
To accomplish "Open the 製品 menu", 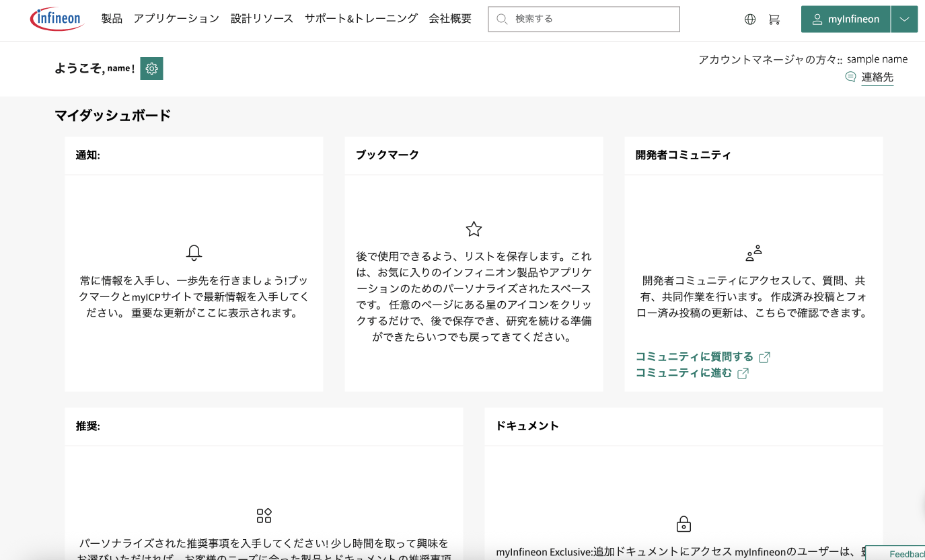I will [x=112, y=19].
